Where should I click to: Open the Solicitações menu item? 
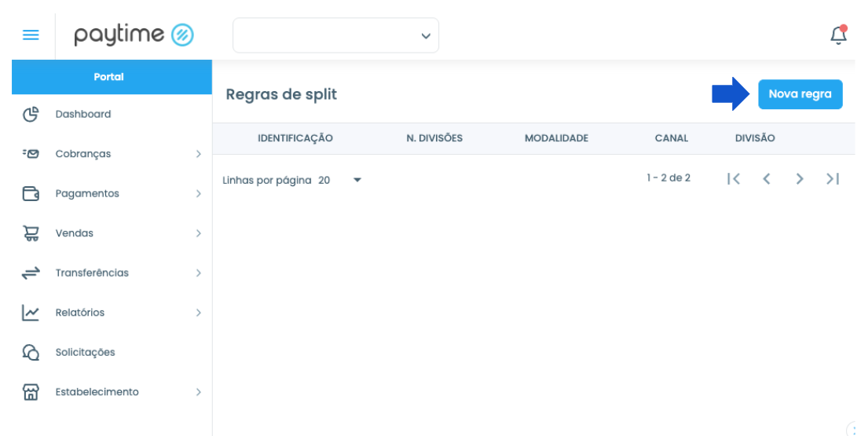click(x=112, y=353)
